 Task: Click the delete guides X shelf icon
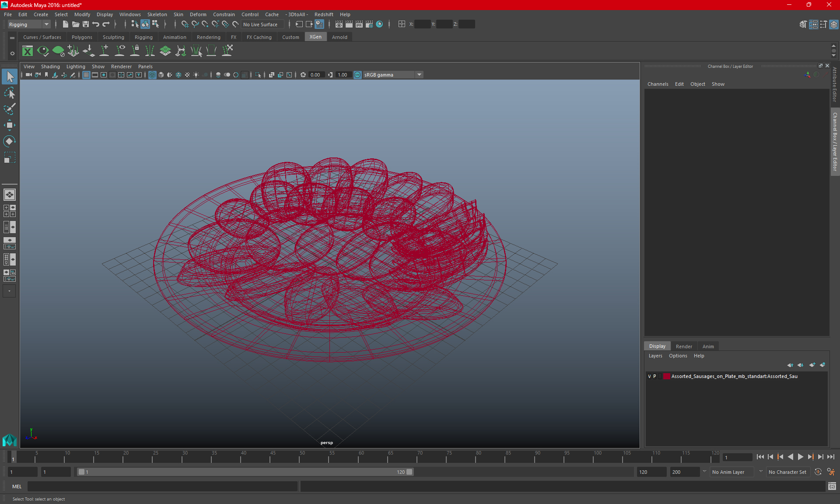[227, 51]
